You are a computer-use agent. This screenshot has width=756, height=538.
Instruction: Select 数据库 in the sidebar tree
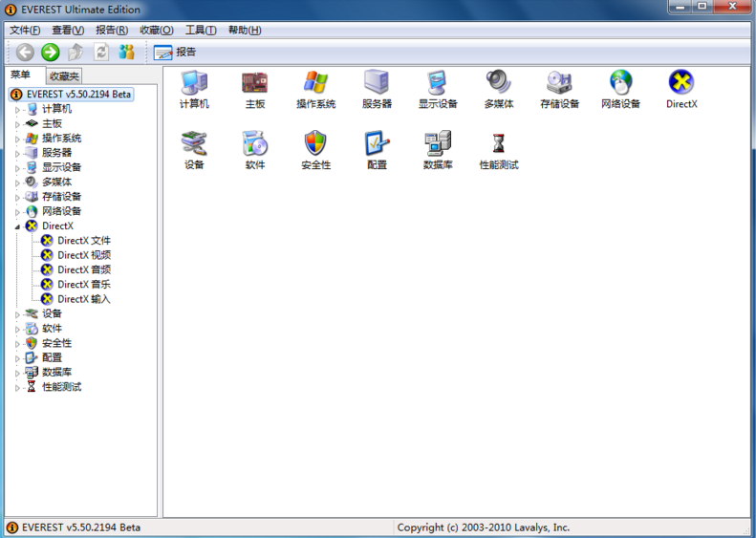point(56,372)
